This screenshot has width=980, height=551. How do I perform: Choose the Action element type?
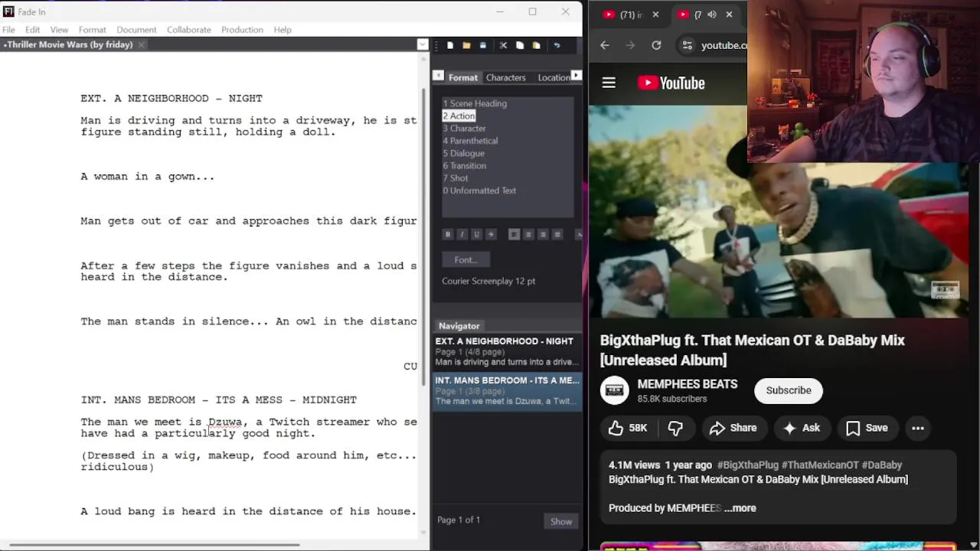459,116
